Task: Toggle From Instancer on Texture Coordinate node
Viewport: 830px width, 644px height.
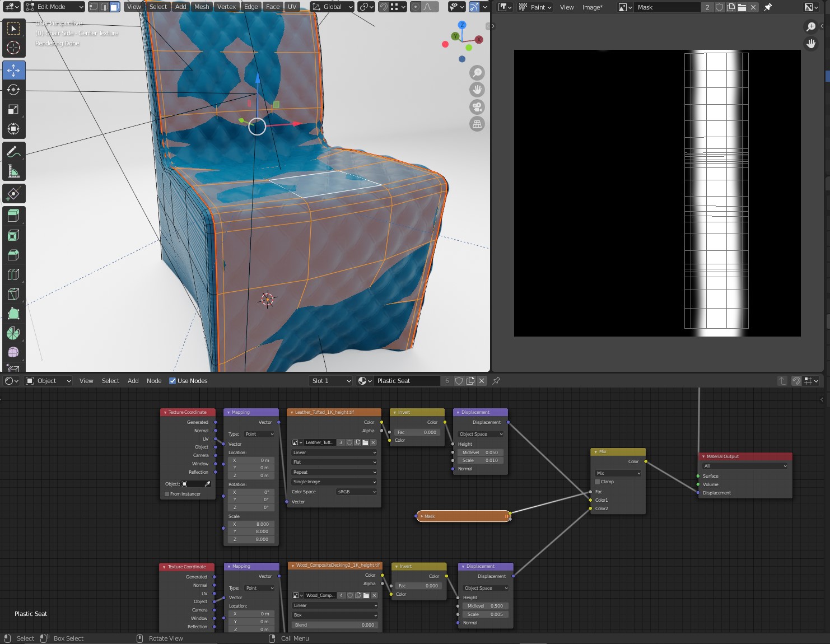Action: [x=166, y=494]
